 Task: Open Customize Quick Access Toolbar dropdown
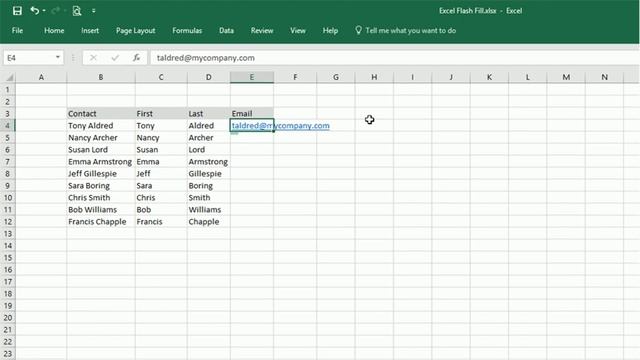click(93, 11)
